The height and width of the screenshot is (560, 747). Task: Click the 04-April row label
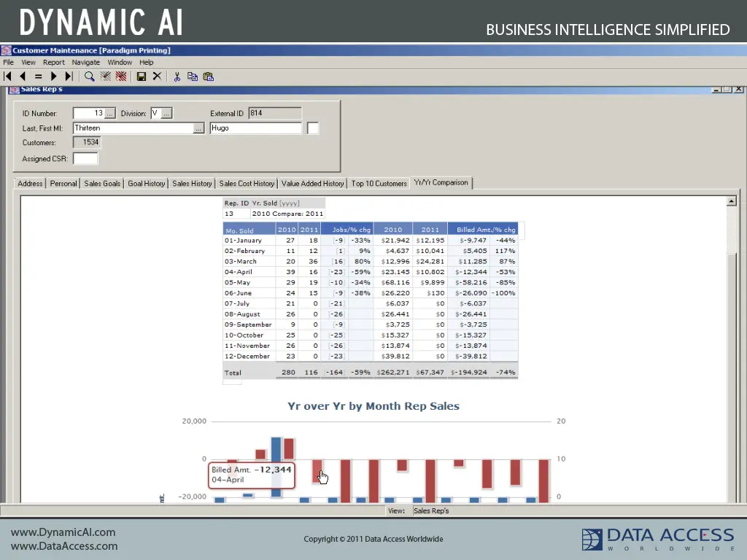tap(239, 272)
